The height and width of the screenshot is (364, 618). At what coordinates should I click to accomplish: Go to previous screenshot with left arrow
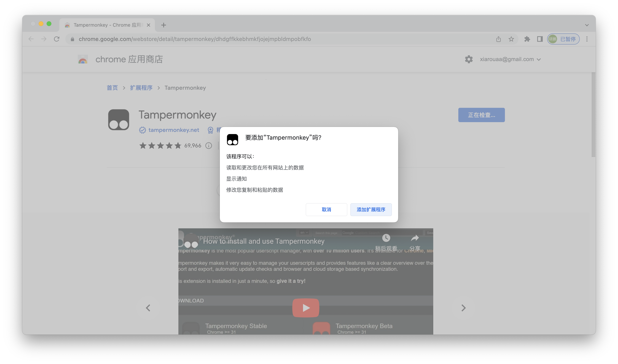pos(148,308)
